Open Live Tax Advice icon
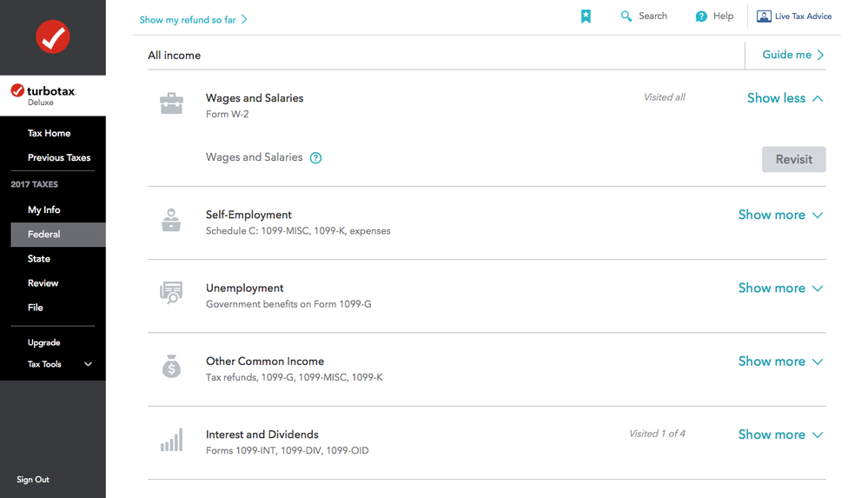 tap(764, 17)
